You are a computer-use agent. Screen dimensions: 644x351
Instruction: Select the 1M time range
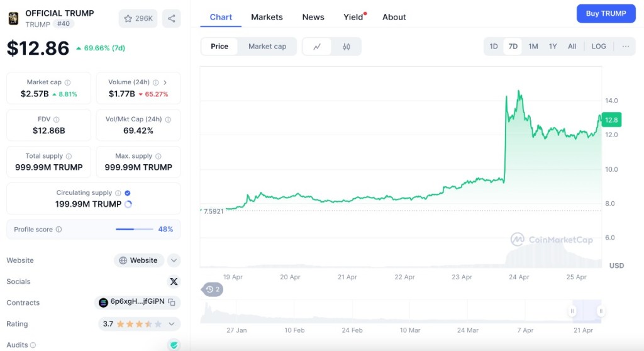533,47
